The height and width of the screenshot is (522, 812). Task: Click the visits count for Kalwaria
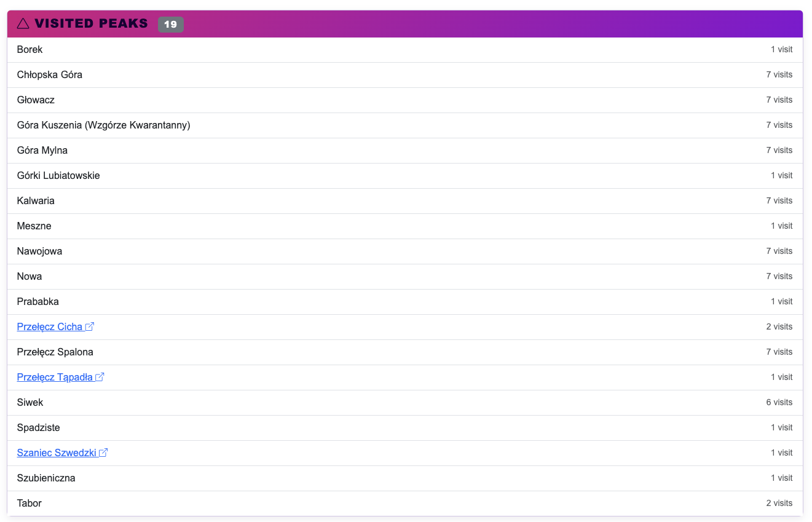pos(779,200)
